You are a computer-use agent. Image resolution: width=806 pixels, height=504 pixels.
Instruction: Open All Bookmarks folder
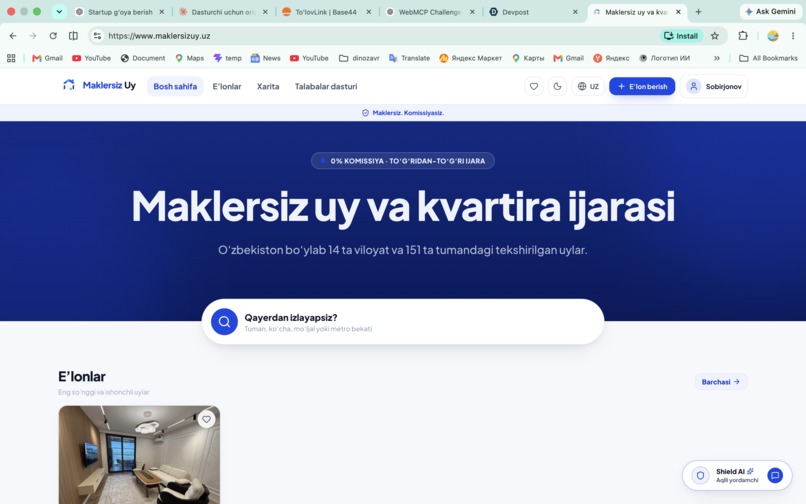(768, 58)
